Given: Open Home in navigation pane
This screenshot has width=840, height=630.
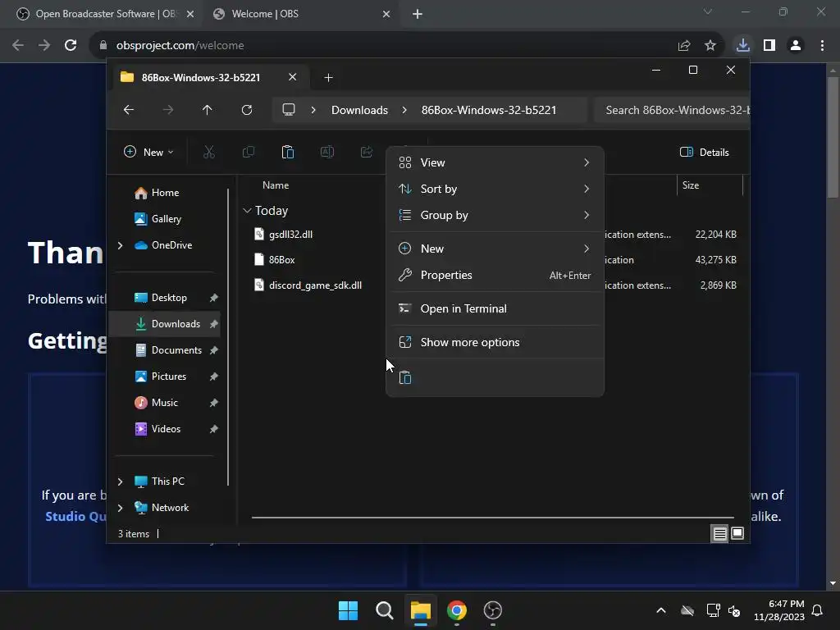Looking at the screenshot, I should tap(165, 193).
